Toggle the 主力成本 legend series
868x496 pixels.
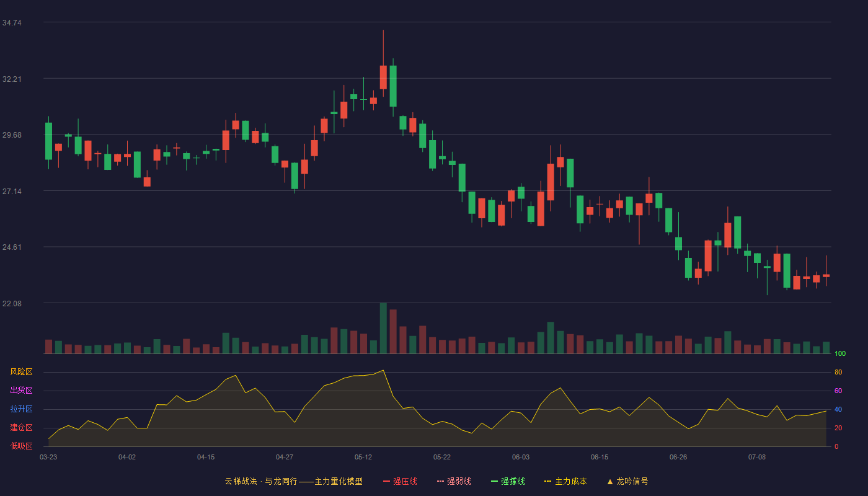(565, 481)
